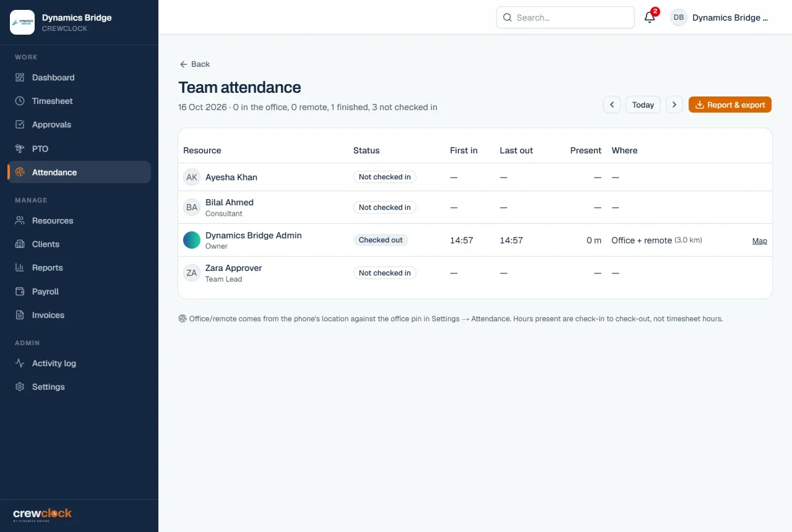Open Timesheet via its clock icon
The height and width of the screenshot is (532, 792).
[20, 101]
